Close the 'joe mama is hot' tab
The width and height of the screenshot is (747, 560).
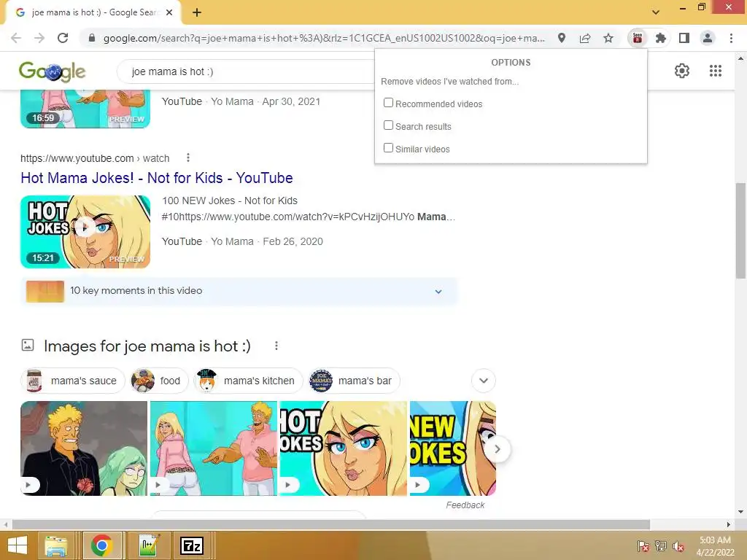(169, 12)
